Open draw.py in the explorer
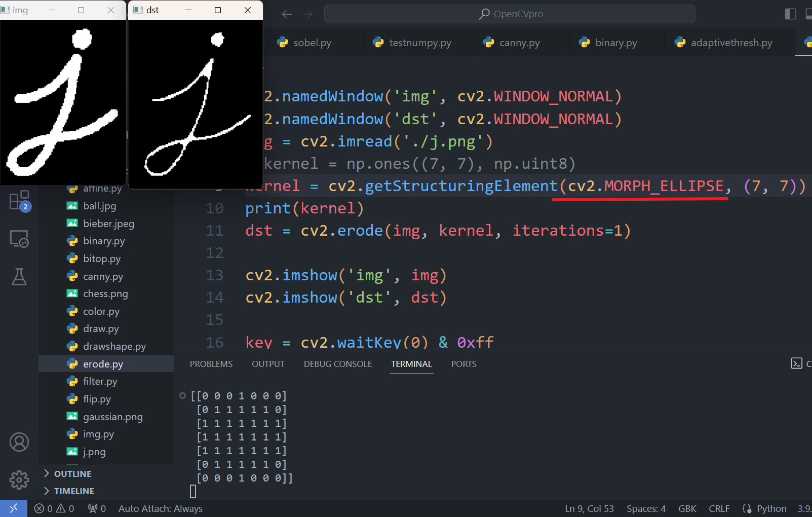 [x=106, y=328]
